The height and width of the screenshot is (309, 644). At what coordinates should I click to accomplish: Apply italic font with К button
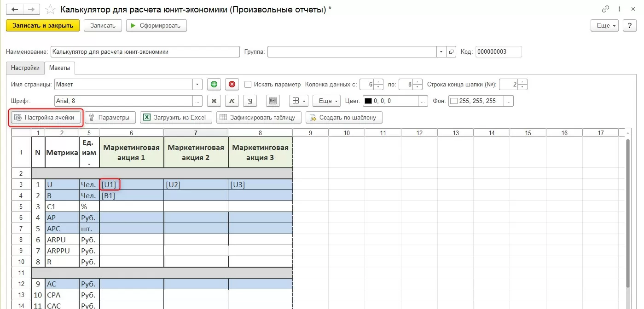point(232,101)
